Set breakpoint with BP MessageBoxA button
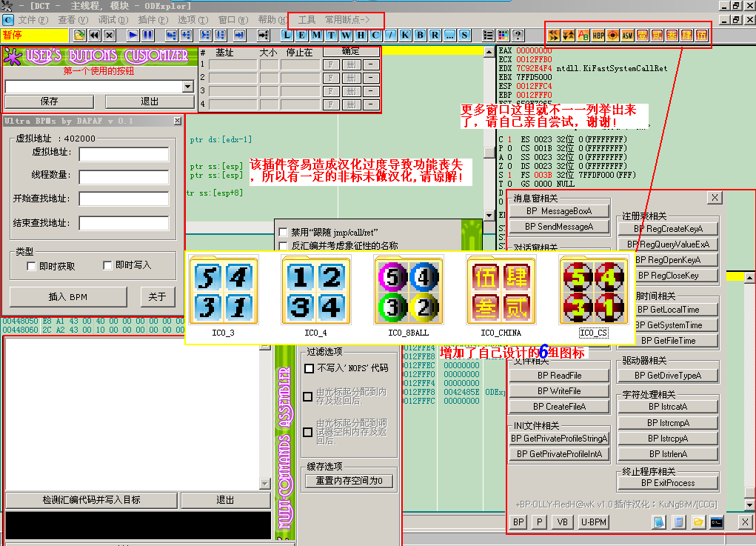 pos(559,211)
